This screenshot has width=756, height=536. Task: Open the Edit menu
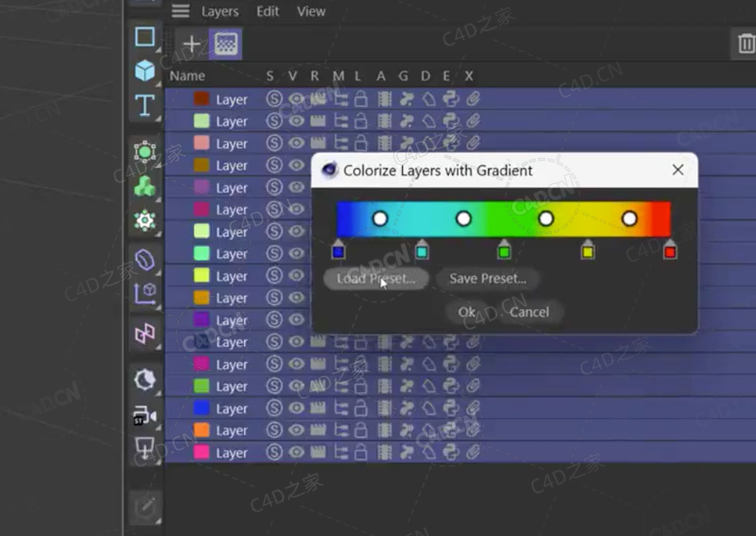(x=267, y=11)
